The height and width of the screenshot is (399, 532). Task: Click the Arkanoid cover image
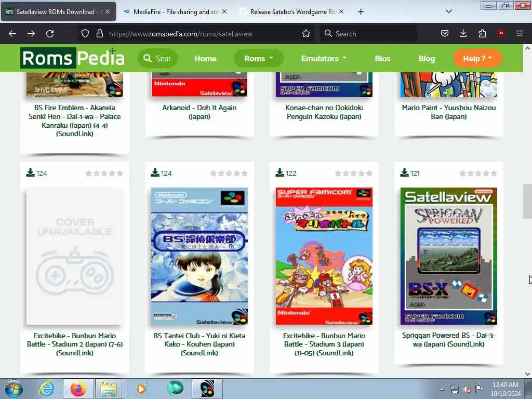199,85
